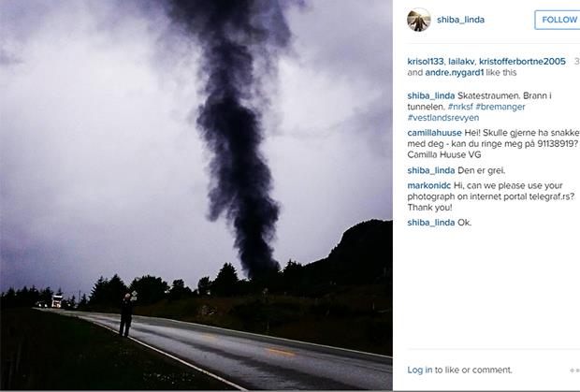Open the more options dots icon
This screenshot has width=580, height=392.
pyautogui.click(x=574, y=370)
